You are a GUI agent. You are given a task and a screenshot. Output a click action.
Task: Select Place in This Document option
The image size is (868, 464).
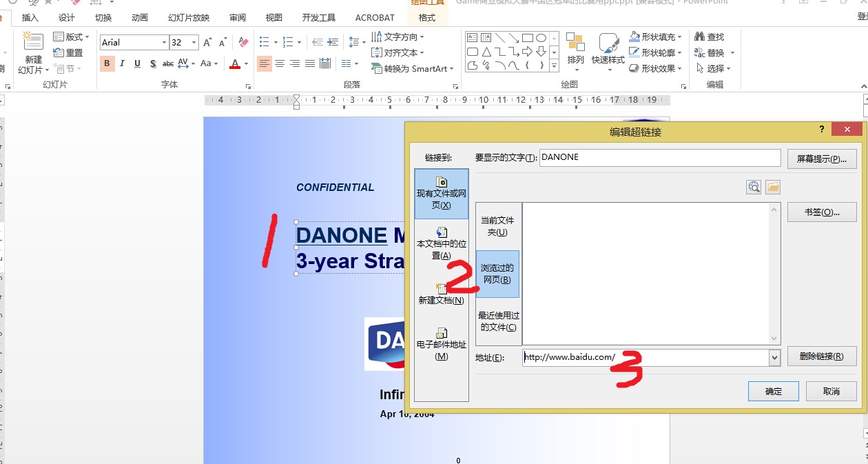[442, 243]
